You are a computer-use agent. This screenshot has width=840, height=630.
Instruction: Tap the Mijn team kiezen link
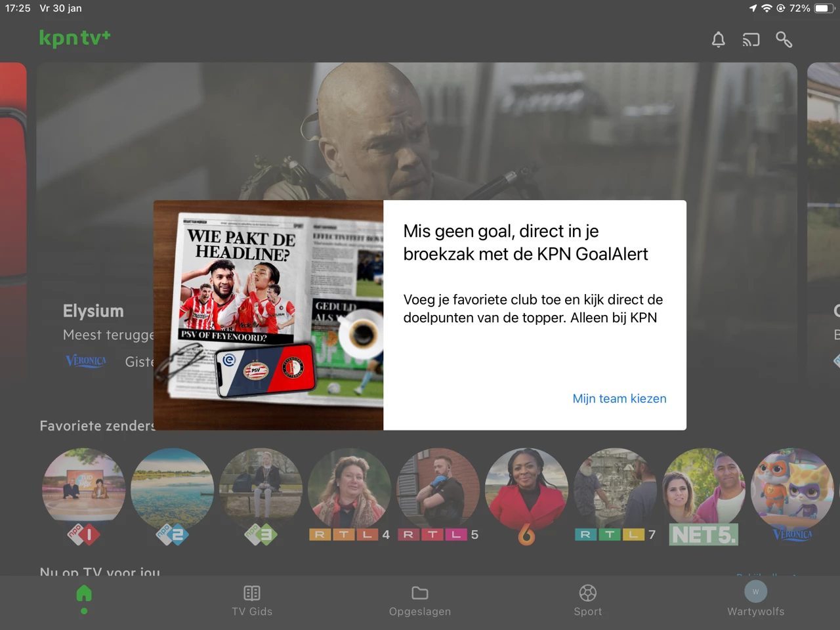(619, 398)
